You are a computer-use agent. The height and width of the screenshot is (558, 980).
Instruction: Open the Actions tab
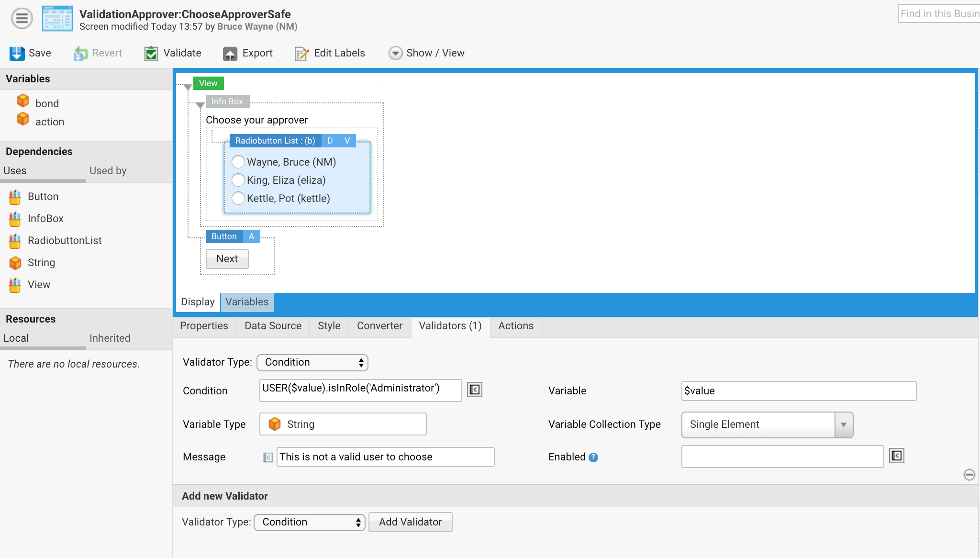pyautogui.click(x=515, y=326)
